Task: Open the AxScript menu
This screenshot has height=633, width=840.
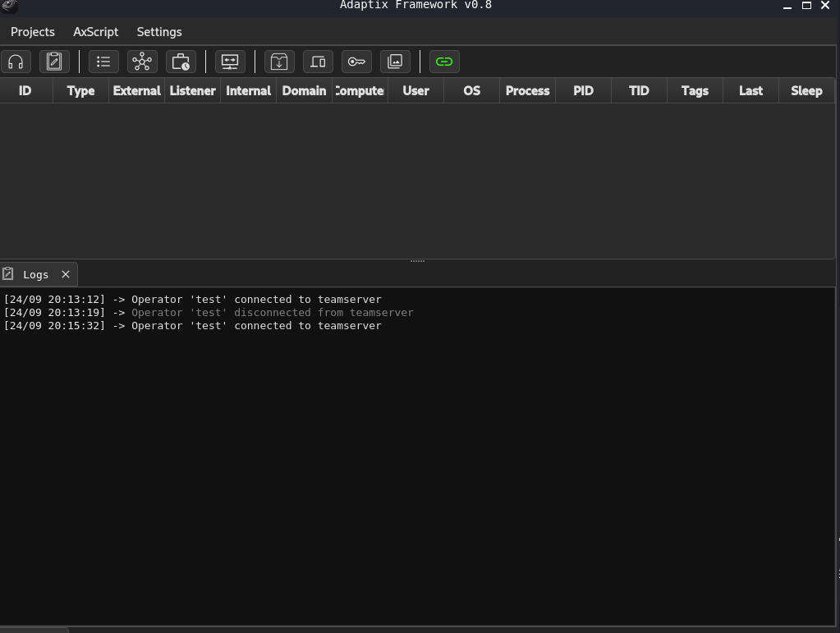Action: pyautogui.click(x=96, y=32)
